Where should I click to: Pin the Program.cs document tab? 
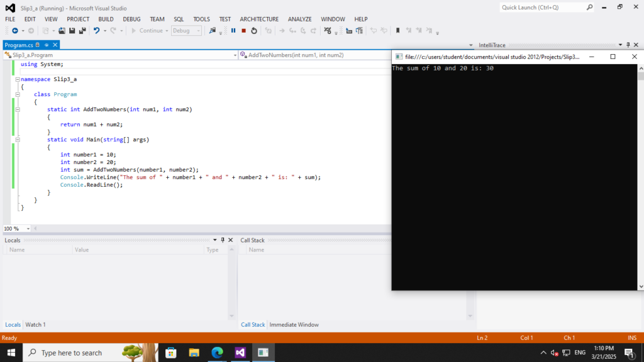coord(47,45)
